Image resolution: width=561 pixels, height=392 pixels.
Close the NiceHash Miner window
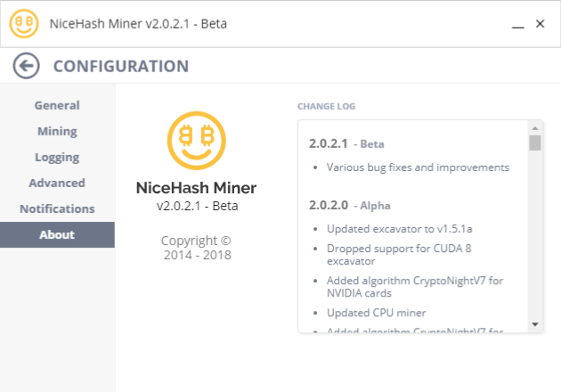point(540,24)
